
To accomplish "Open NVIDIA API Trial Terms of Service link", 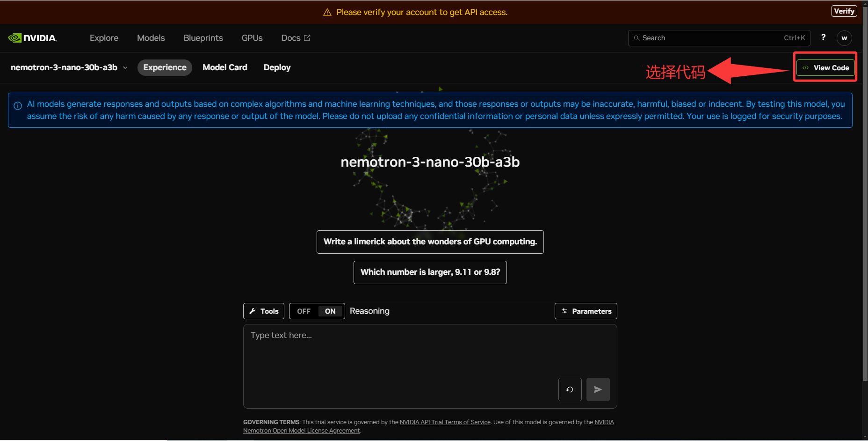I will click(445, 422).
